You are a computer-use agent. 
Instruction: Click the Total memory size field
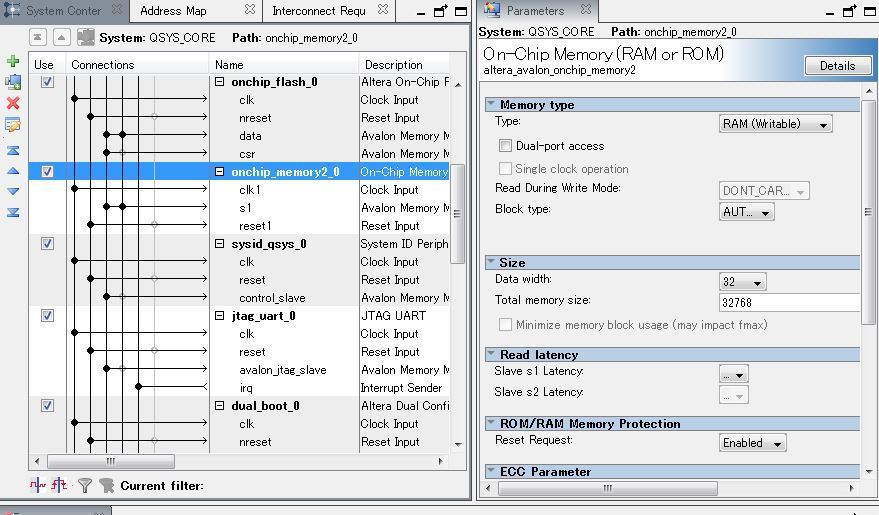point(788,302)
